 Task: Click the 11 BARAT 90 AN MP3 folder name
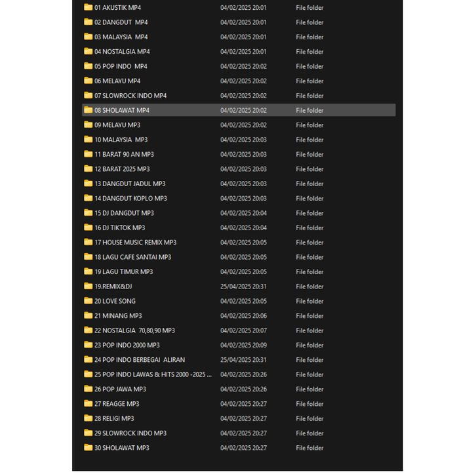pyautogui.click(x=124, y=155)
